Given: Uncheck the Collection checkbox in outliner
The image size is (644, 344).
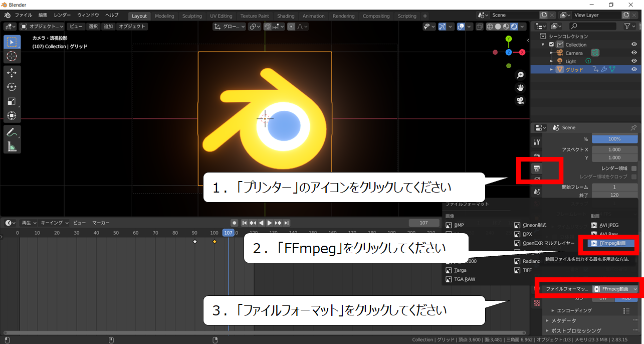Looking at the screenshot, I should point(552,45).
